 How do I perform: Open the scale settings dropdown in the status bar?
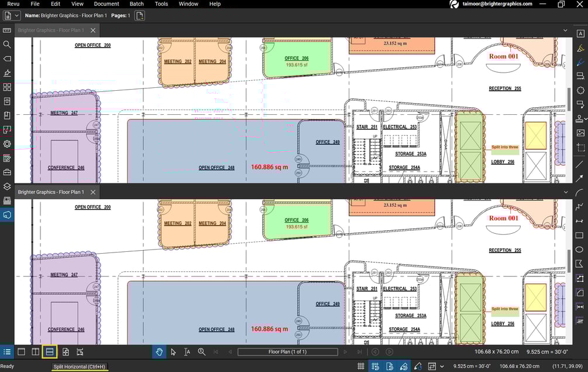[x=442, y=365]
